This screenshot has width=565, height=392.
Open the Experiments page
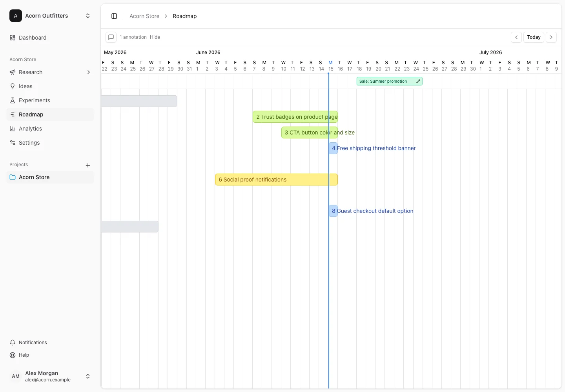50,100
